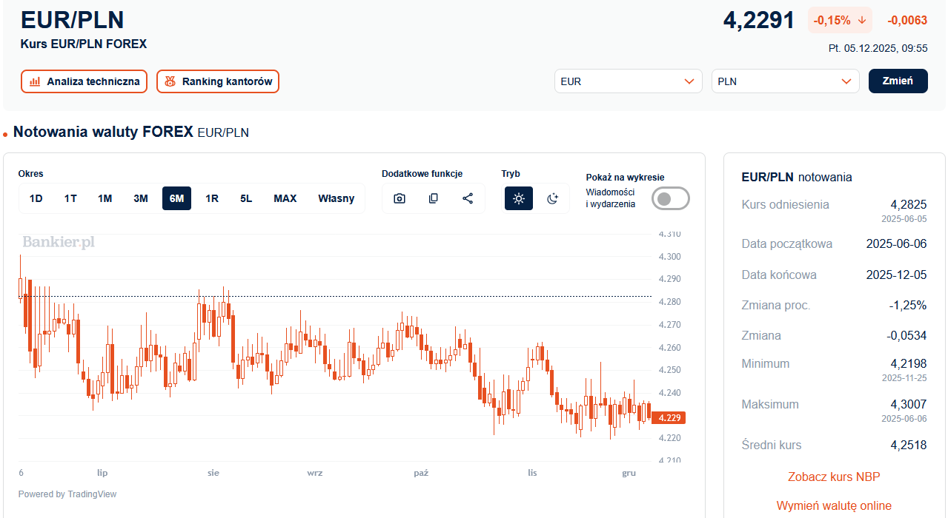Choose the MAX period range
The height and width of the screenshot is (518, 948).
(285, 198)
